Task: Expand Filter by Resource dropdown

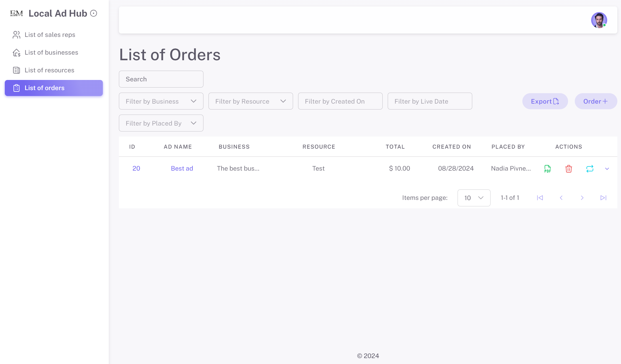Action: pyautogui.click(x=251, y=101)
